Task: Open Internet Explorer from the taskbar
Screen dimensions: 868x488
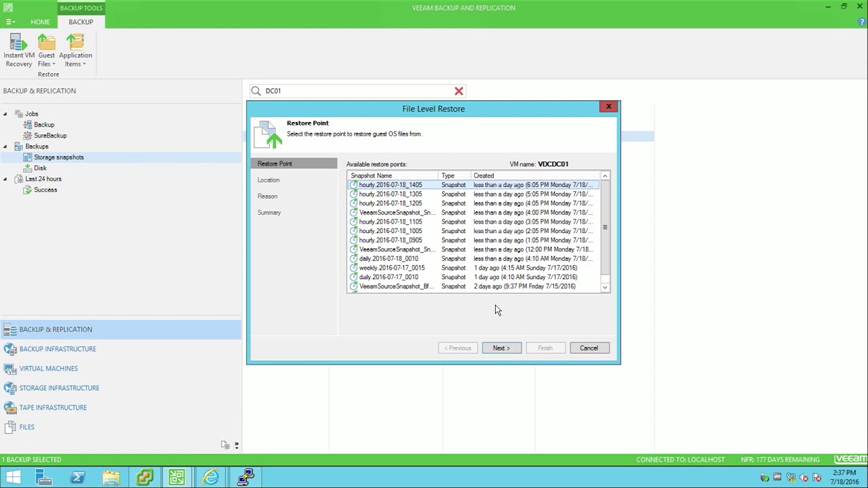Action: (x=211, y=478)
